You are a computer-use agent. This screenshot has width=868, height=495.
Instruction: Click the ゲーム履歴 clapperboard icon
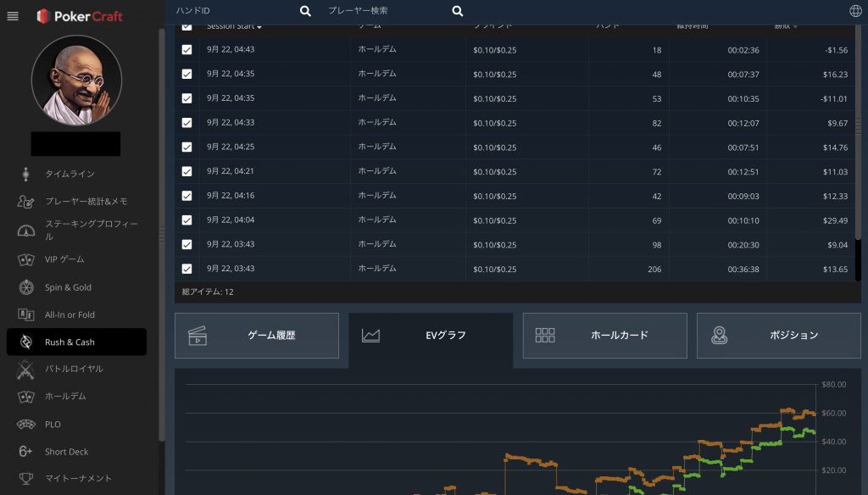click(198, 336)
